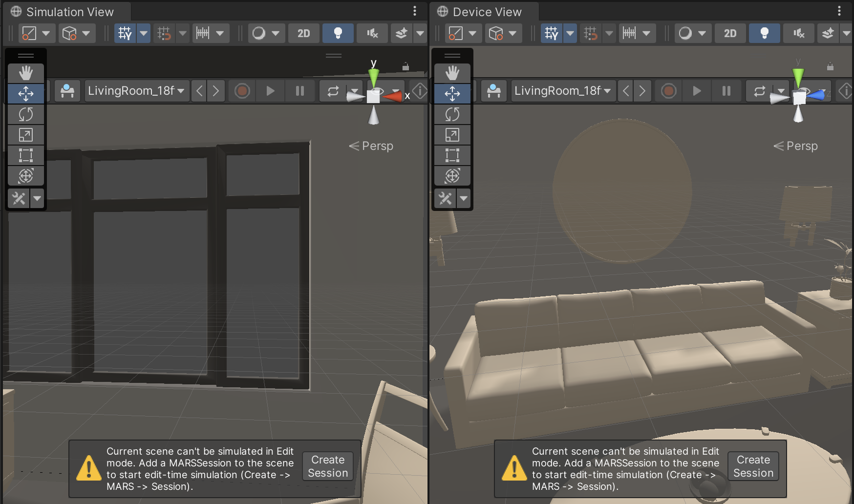Go to next environment in Device View
Viewport: 854px width, 504px height.
[642, 91]
